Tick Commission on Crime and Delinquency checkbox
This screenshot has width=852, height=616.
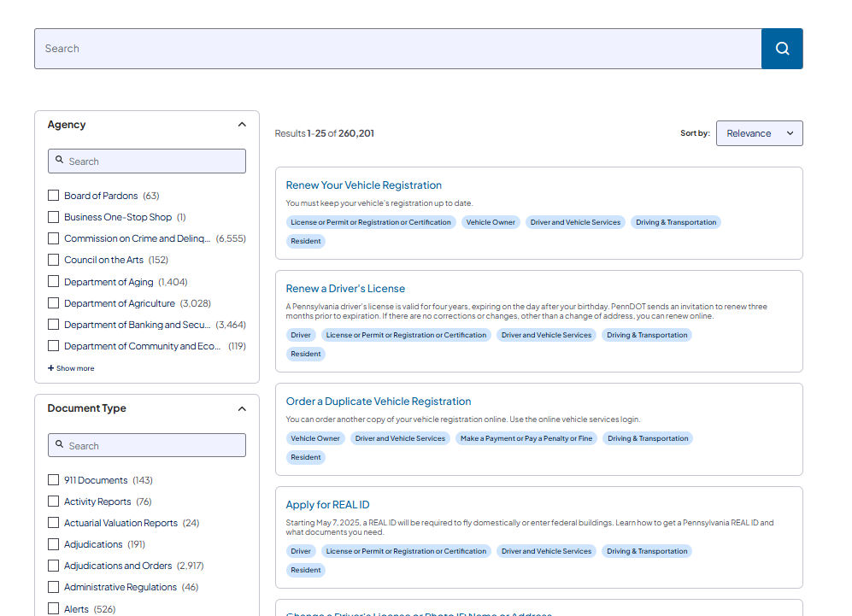click(53, 238)
